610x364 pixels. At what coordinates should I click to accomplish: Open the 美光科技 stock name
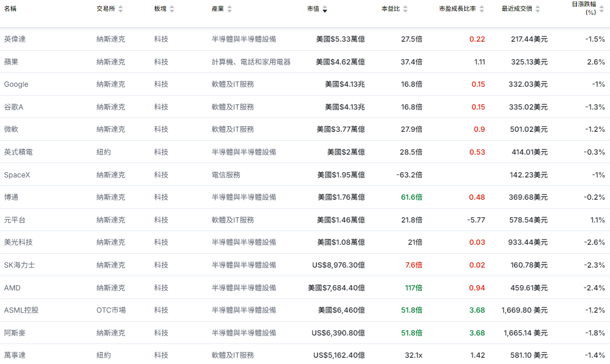[x=18, y=242]
